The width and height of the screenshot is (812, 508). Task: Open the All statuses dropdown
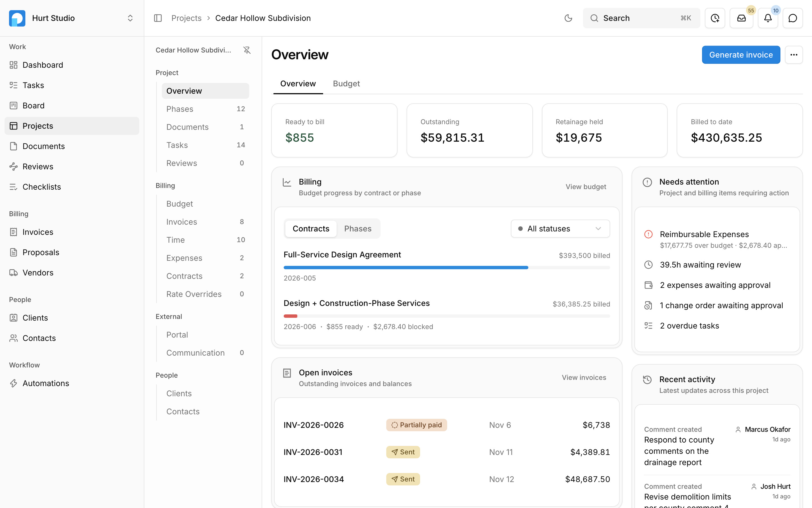(560, 229)
